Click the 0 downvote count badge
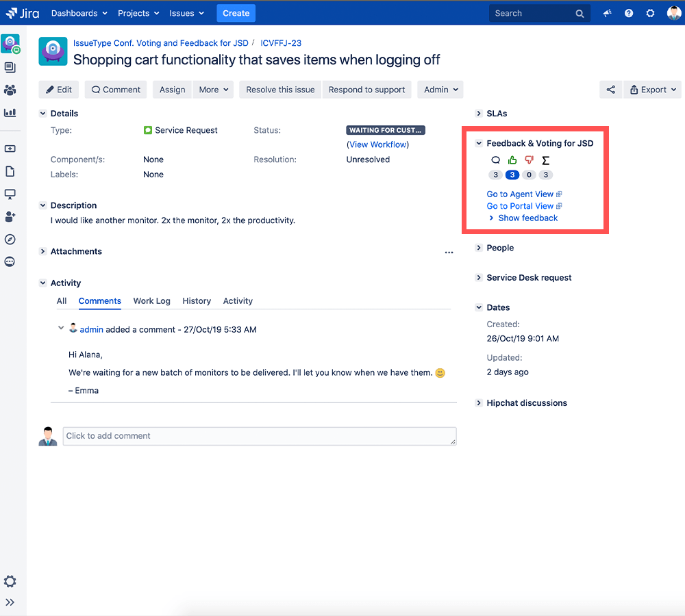685x616 pixels. point(529,175)
